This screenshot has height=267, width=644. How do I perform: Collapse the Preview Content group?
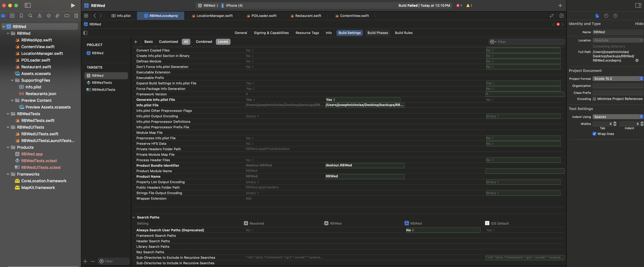click(x=12, y=100)
